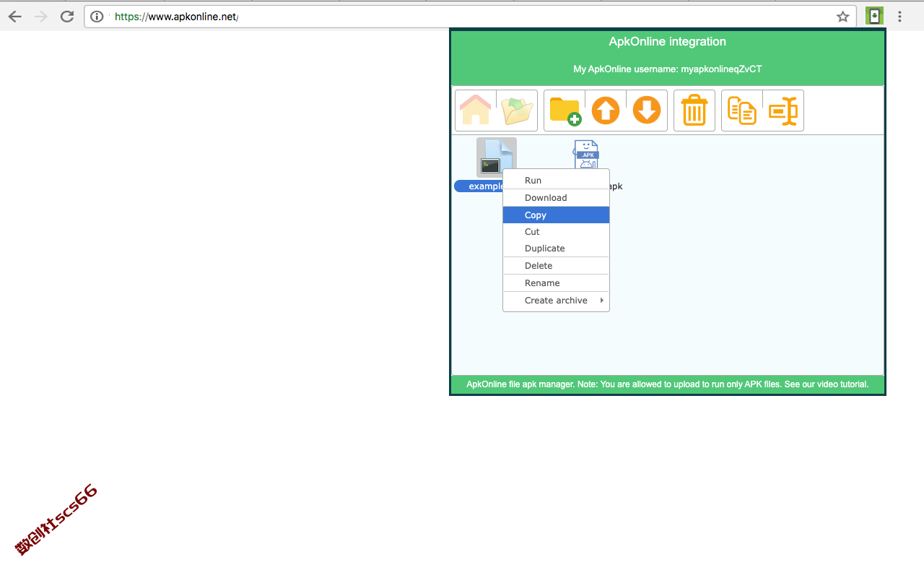Viewport: 924px width, 578px height.
Task: Click the Home folder icon
Action: (476, 111)
